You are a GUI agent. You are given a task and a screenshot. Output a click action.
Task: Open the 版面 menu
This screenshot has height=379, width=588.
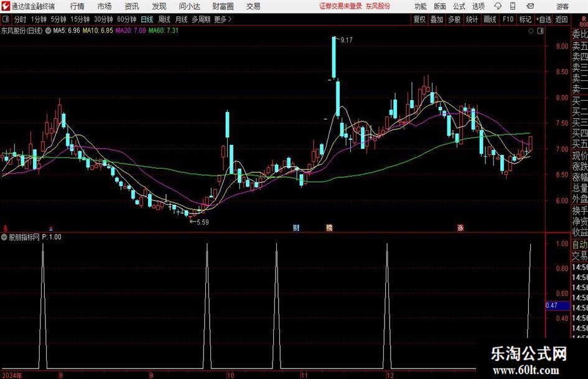[440, 6]
